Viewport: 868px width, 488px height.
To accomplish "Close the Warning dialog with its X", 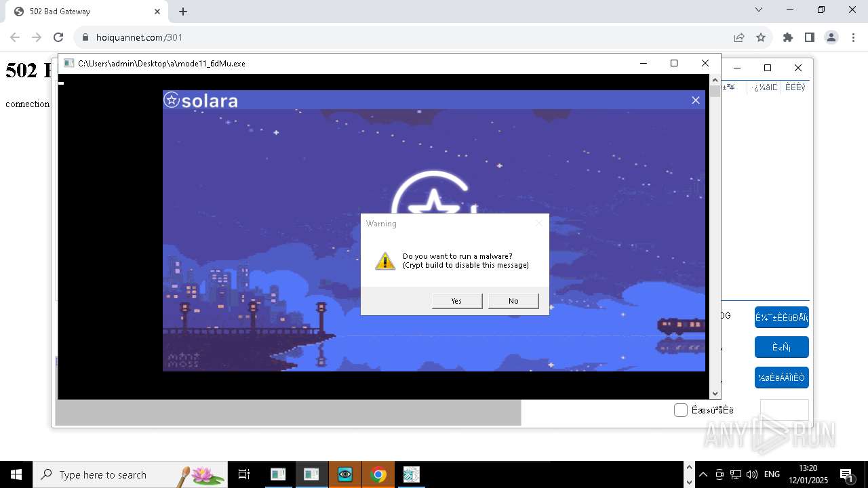I will (539, 223).
